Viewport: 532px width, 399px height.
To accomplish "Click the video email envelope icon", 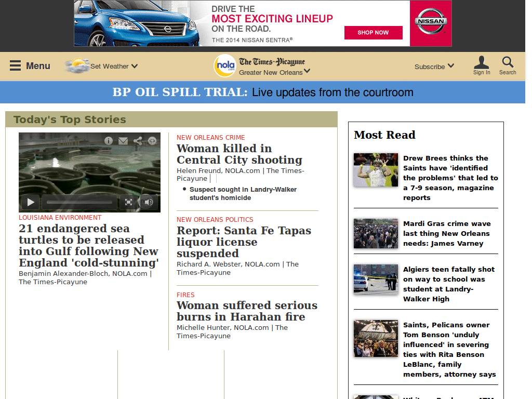I will pos(123,141).
